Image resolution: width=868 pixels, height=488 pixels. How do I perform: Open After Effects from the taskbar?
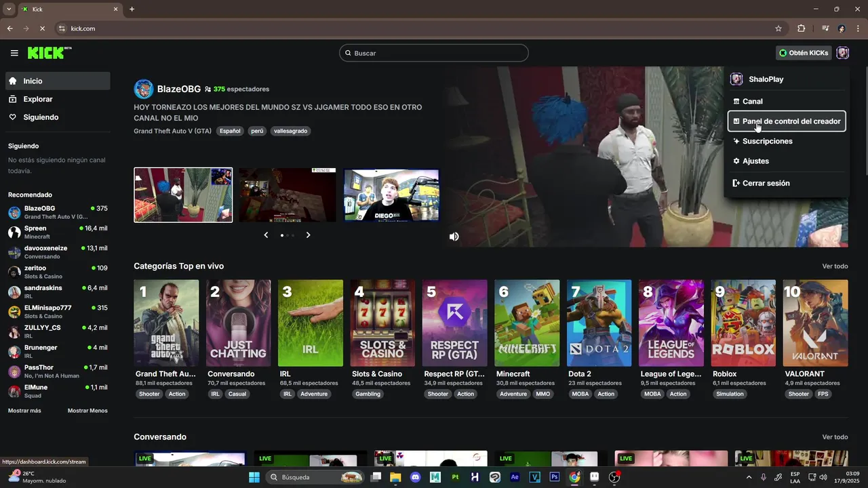(x=515, y=477)
